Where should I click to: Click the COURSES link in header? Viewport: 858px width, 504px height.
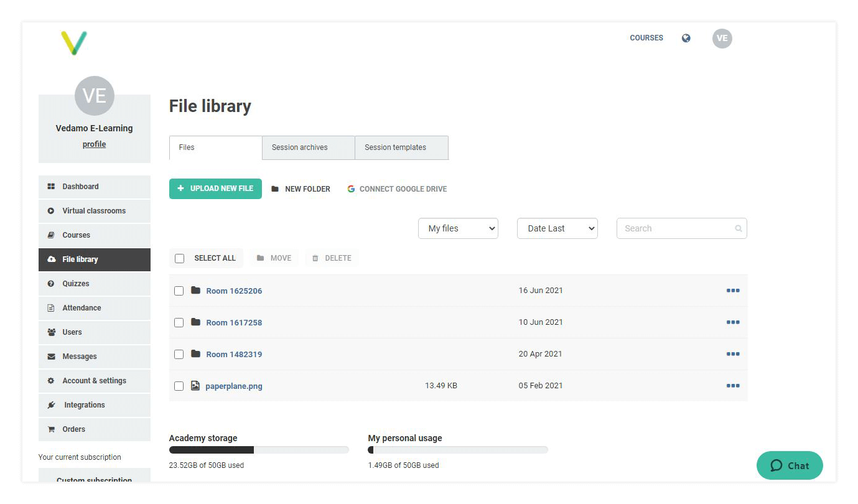646,38
